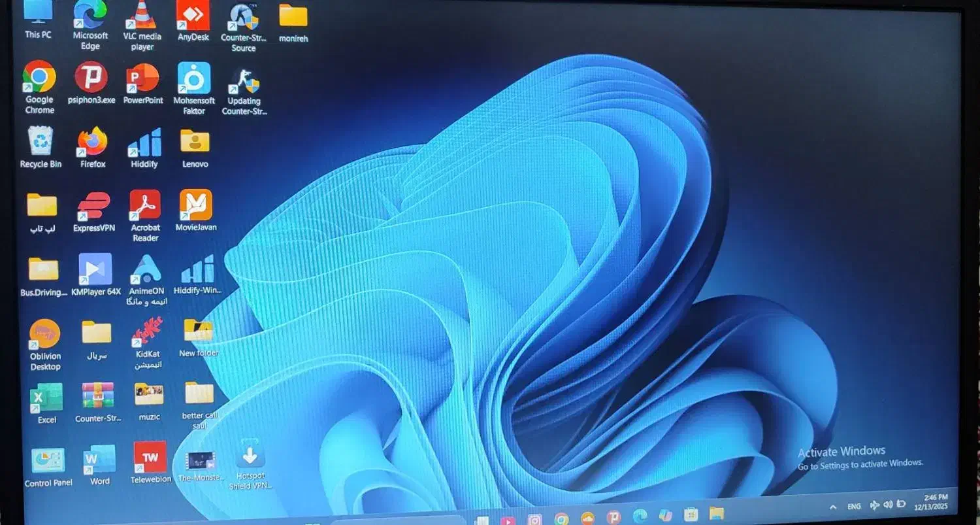Viewport: 980px width, 525px height.
Task: Select the better call saul folder
Action: pos(199,394)
